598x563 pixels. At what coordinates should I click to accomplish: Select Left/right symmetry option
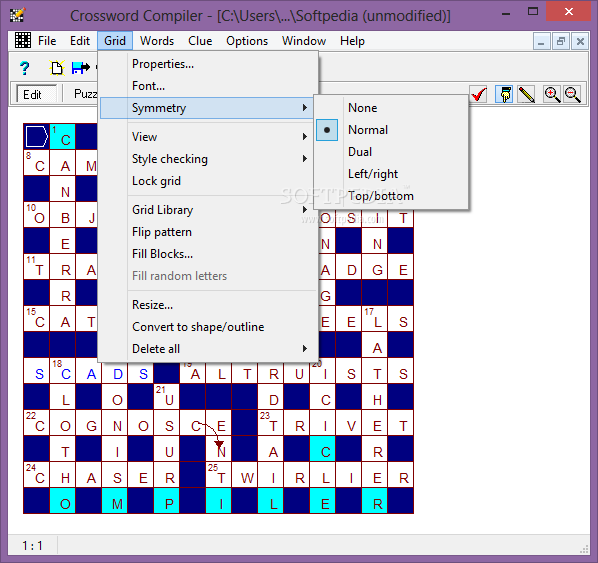click(x=391, y=174)
